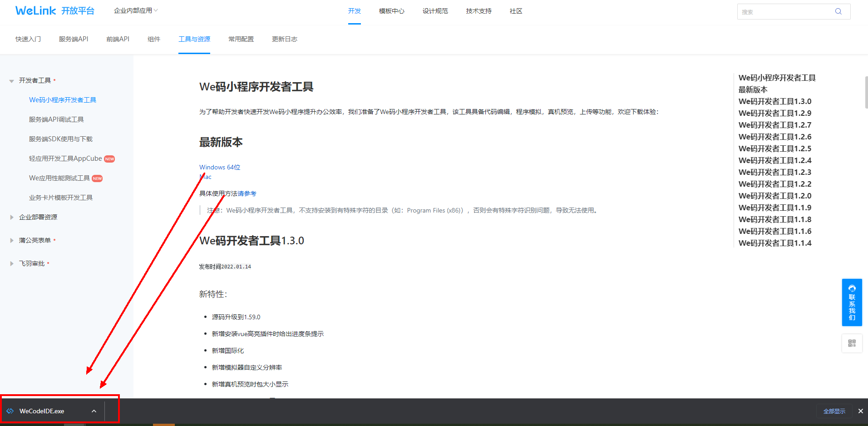
Task: Go to the 前端API sub-tab
Action: [x=118, y=39]
